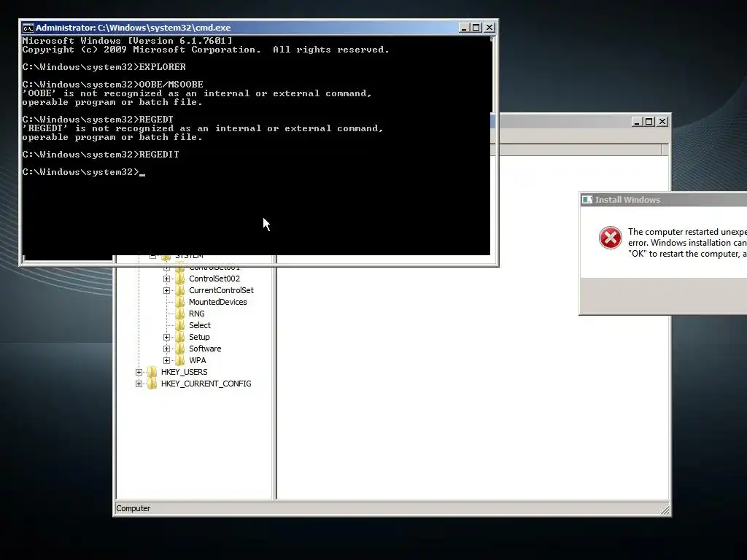Expand the HKEY_CURRENT_CONFIG hive
Viewport: 747px width, 560px height.
pos(139,384)
